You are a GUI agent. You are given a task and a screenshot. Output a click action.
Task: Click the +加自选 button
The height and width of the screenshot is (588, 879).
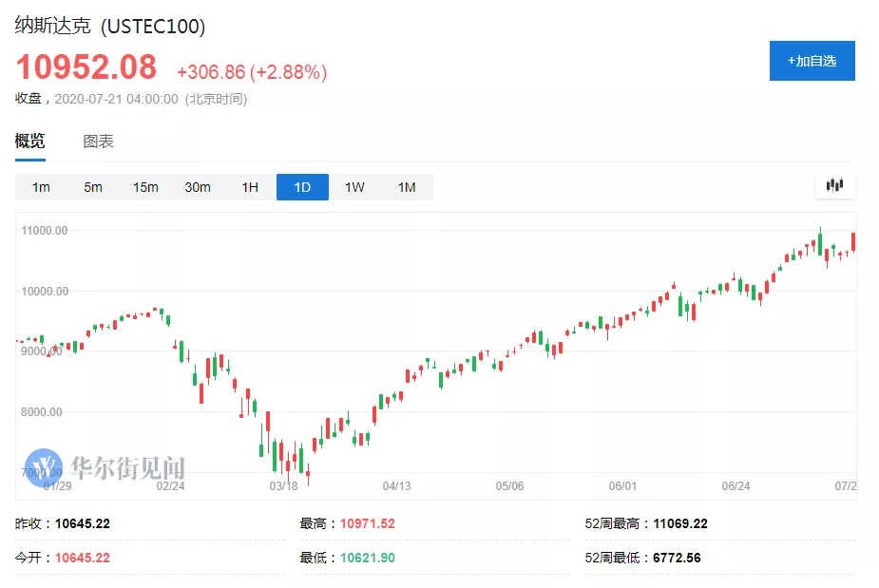812,61
